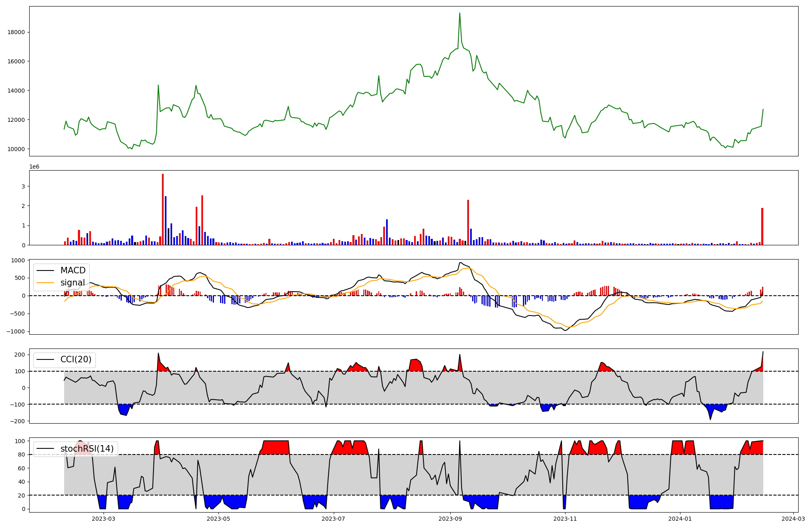Screen dimensions: 812x528
Task: Click the last red volume bar on right
Action: pos(762,226)
